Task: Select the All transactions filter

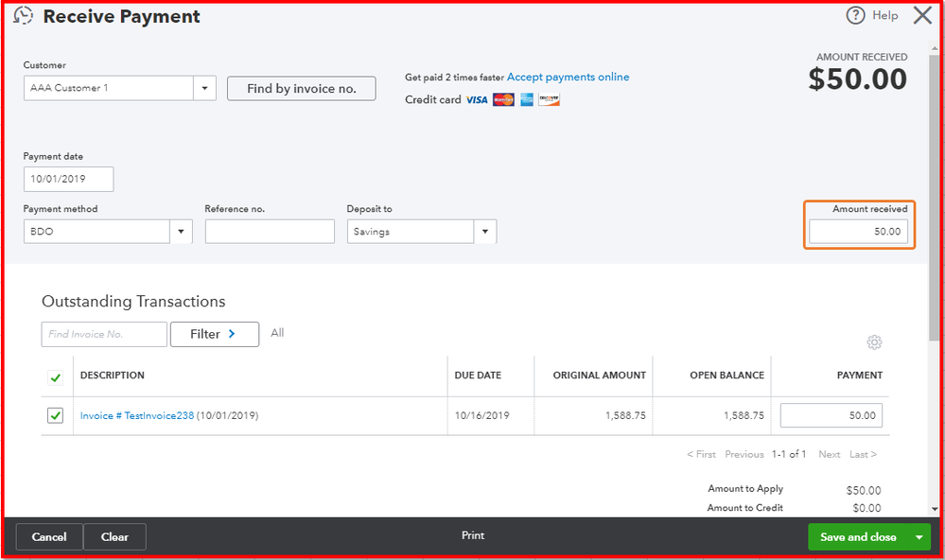Action: tap(277, 333)
